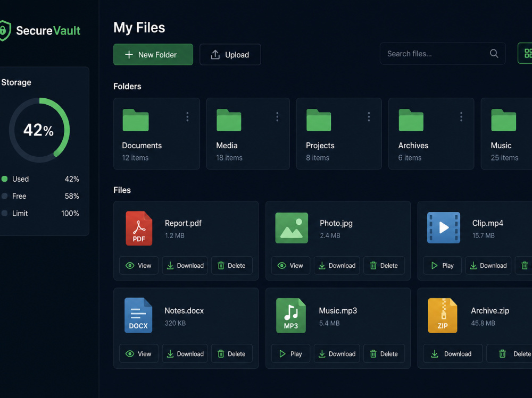532x398 pixels.
Task: Click the '15.7 MB' size of Clip.mp4
Action: [484, 235]
